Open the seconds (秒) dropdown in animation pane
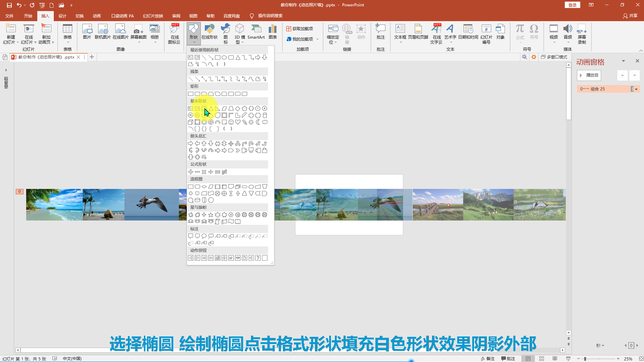This screenshot has height=362, width=644. tap(600, 346)
